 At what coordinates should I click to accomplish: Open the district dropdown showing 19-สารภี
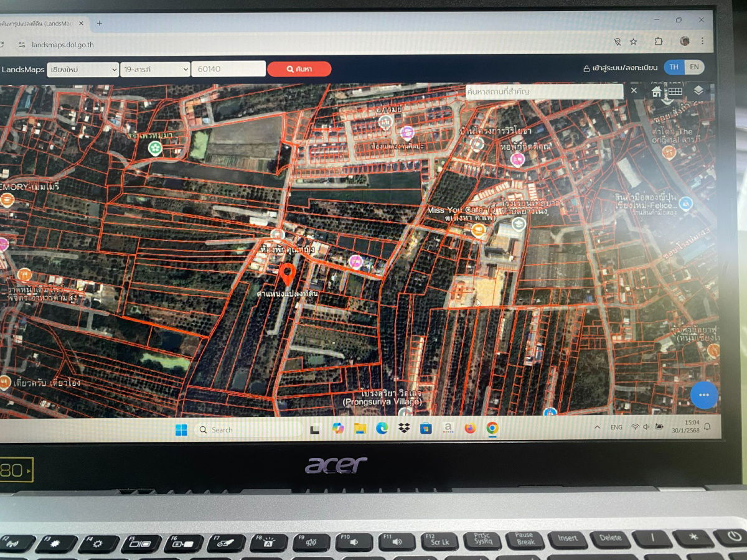155,69
